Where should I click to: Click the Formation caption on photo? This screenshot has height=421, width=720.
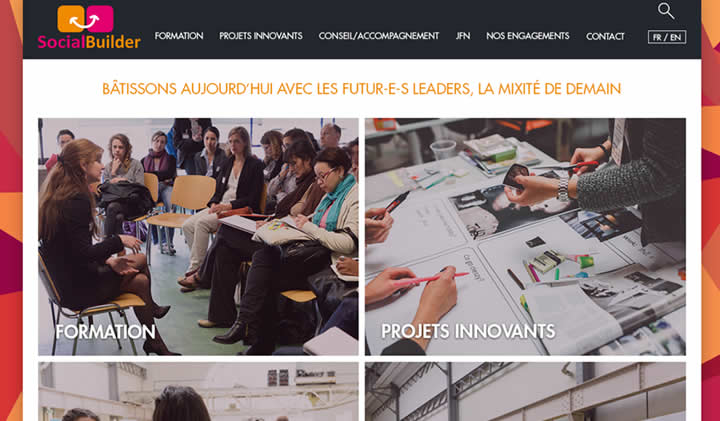106,331
